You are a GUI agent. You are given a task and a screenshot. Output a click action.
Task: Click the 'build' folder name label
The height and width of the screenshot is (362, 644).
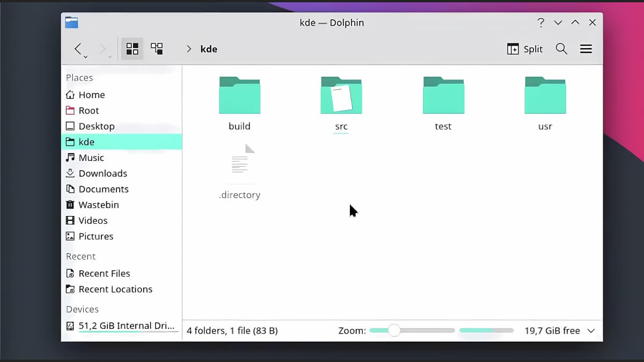[x=239, y=127]
